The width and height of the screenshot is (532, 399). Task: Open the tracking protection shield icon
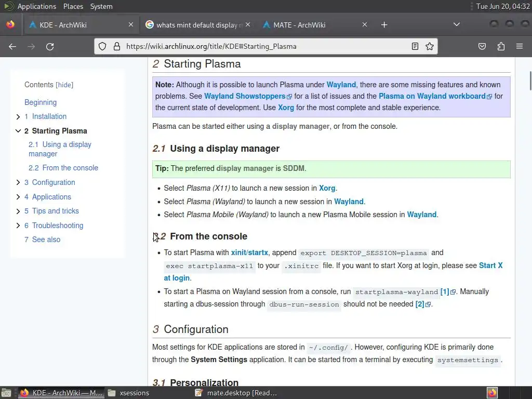click(102, 46)
